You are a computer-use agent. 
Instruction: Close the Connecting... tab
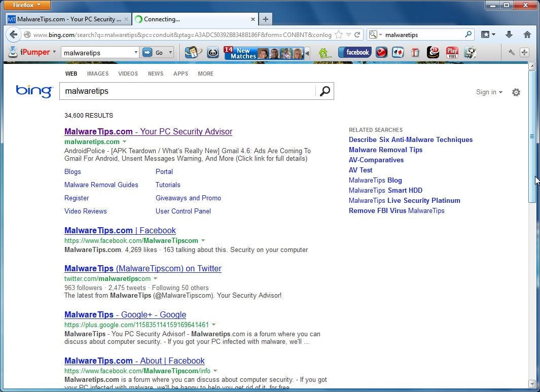pyautogui.click(x=253, y=19)
